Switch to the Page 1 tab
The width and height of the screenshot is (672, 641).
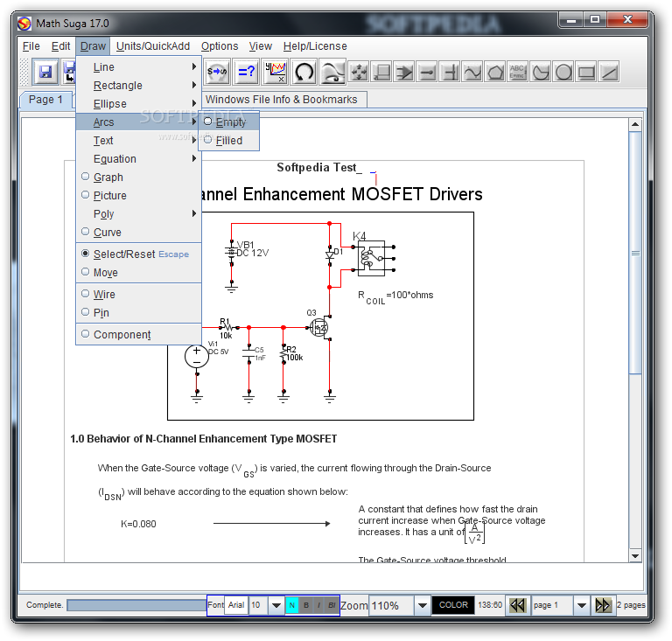(45, 100)
